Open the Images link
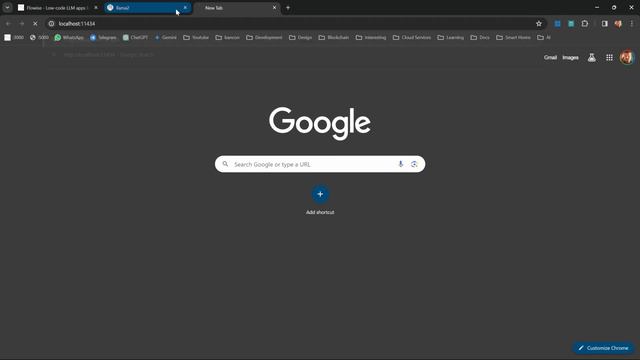 click(x=570, y=58)
